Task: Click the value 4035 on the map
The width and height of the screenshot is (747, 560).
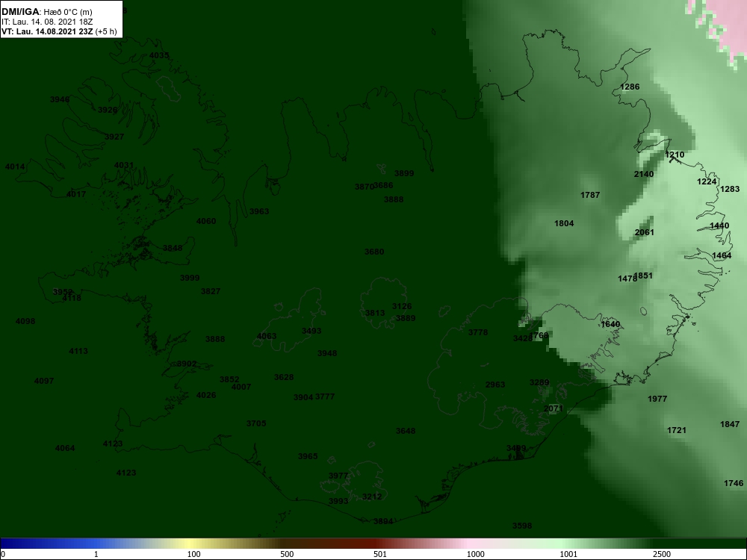Action: coord(159,55)
